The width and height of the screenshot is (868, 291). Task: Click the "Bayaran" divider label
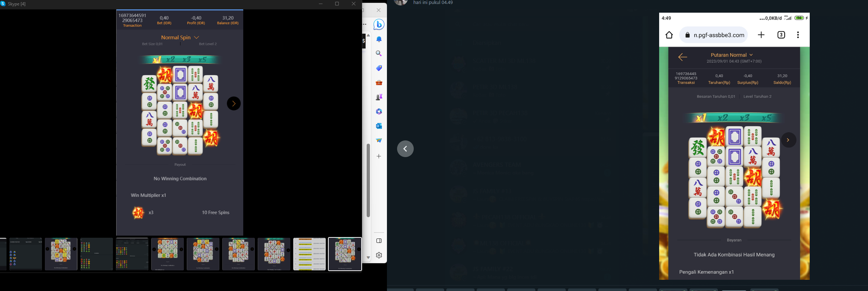tap(734, 240)
